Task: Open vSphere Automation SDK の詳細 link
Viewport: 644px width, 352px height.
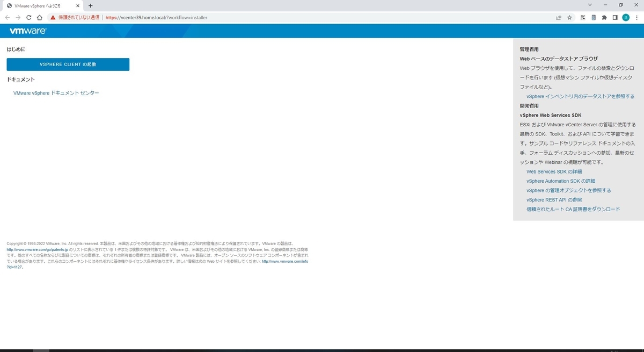Action: [x=561, y=181]
